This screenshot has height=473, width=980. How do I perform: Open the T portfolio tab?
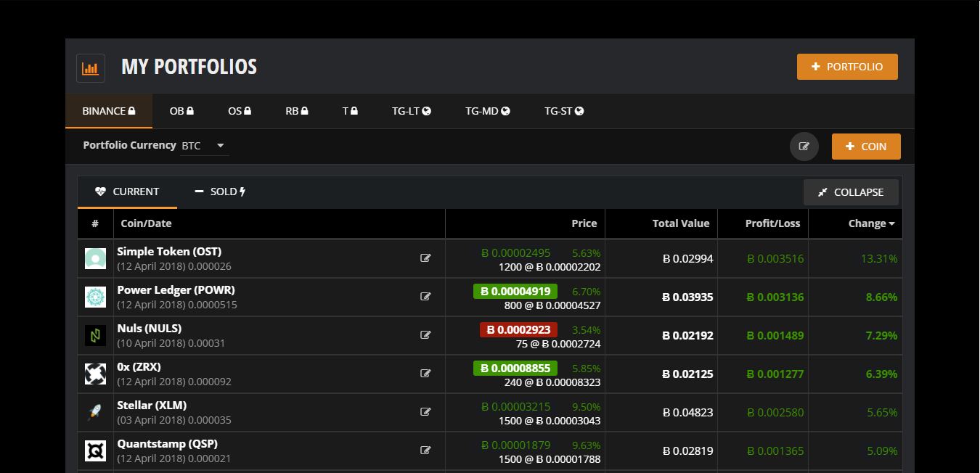point(350,111)
